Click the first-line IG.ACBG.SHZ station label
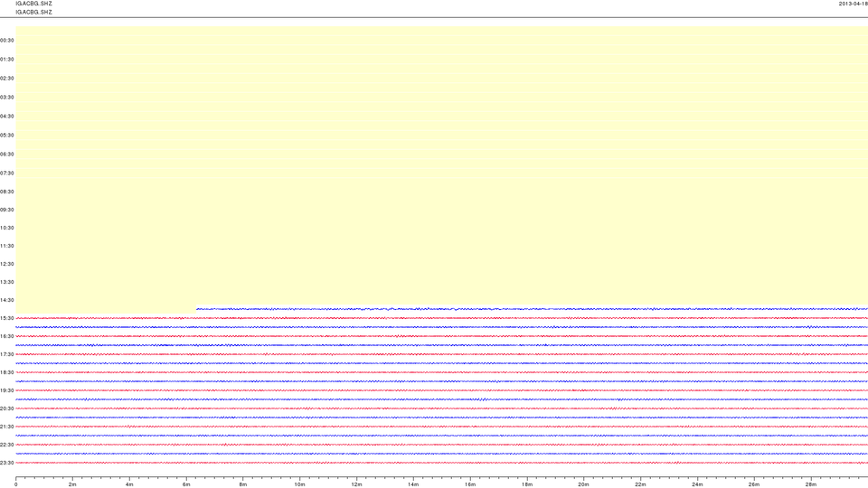This screenshot has width=868, height=488. coord(33,4)
